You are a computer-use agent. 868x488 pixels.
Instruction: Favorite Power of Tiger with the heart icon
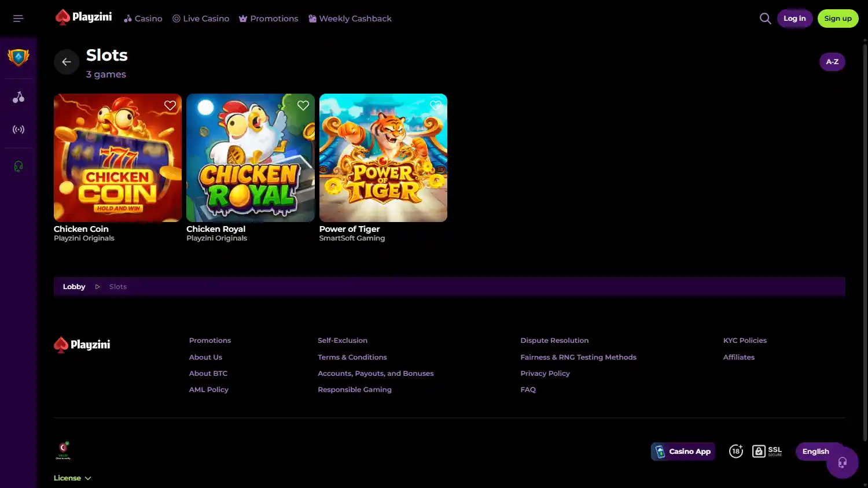436,105
